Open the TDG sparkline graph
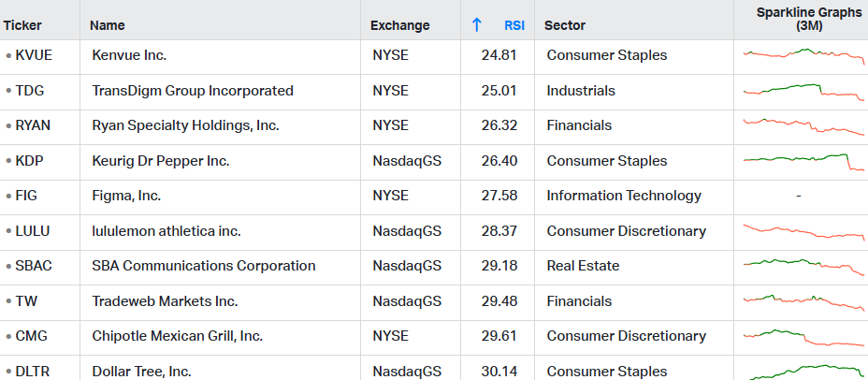 803,92
